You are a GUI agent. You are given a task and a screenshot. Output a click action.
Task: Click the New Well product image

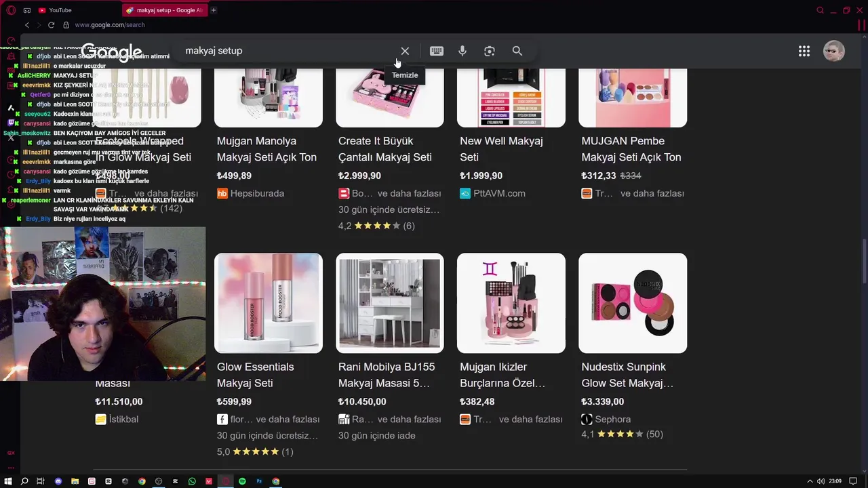pyautogui.click(x=511, y=98)
